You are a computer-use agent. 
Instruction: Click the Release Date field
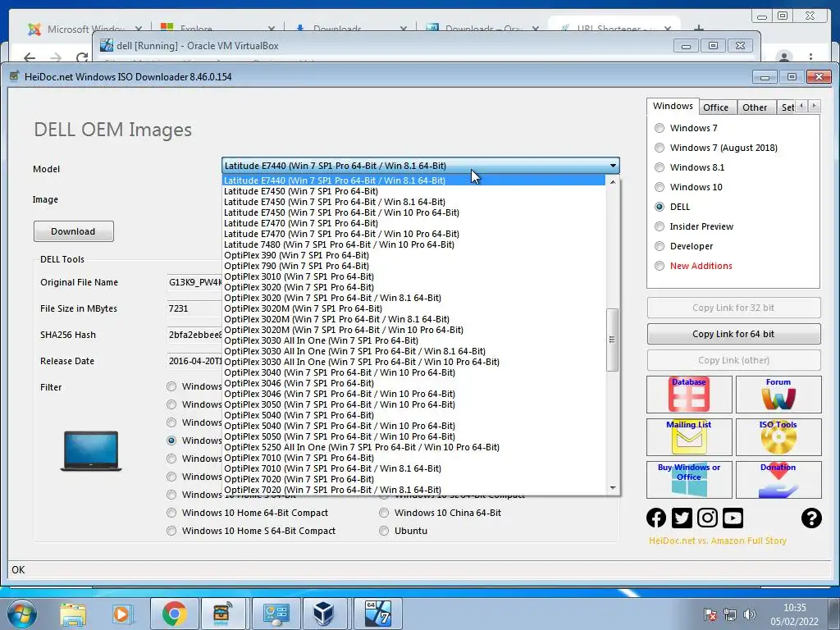[x=195, y=361]
